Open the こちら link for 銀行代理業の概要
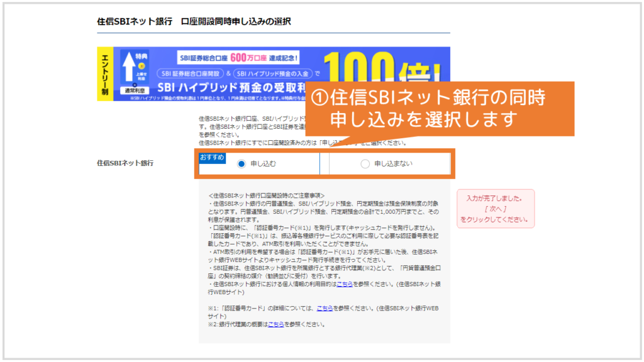 pos(276,324)
